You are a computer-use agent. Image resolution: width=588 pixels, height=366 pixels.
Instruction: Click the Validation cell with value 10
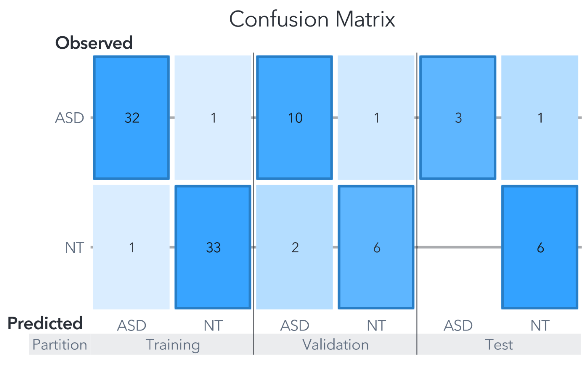click(294, 118)
